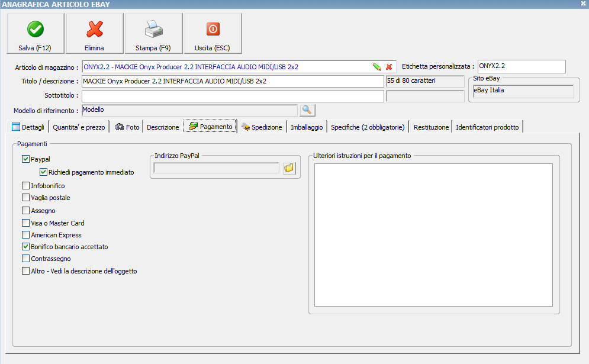This screenshot has height=364, width=589.
Task: Switch to Quantita' e prezzo tab
Action: coord(79,127)
